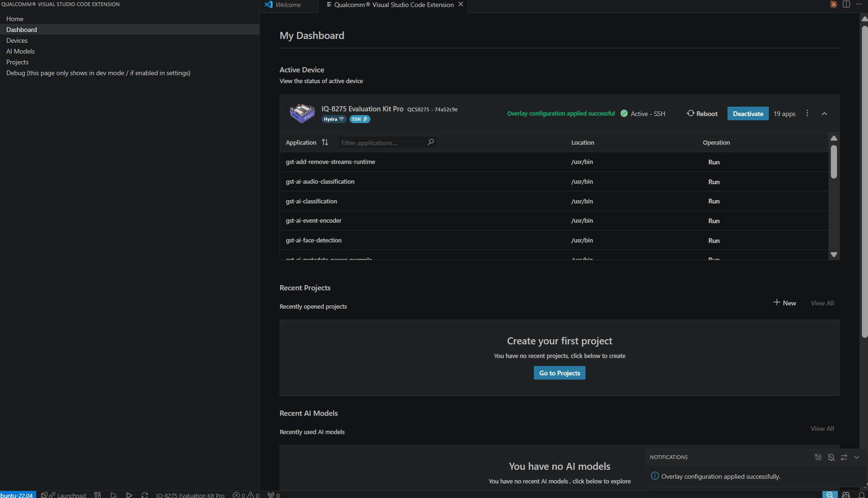The width and height of the screenshot is (868, 498).
Task: Close the Qualcomm Visual Studio Code Extension tab
Action: point(461,4)
